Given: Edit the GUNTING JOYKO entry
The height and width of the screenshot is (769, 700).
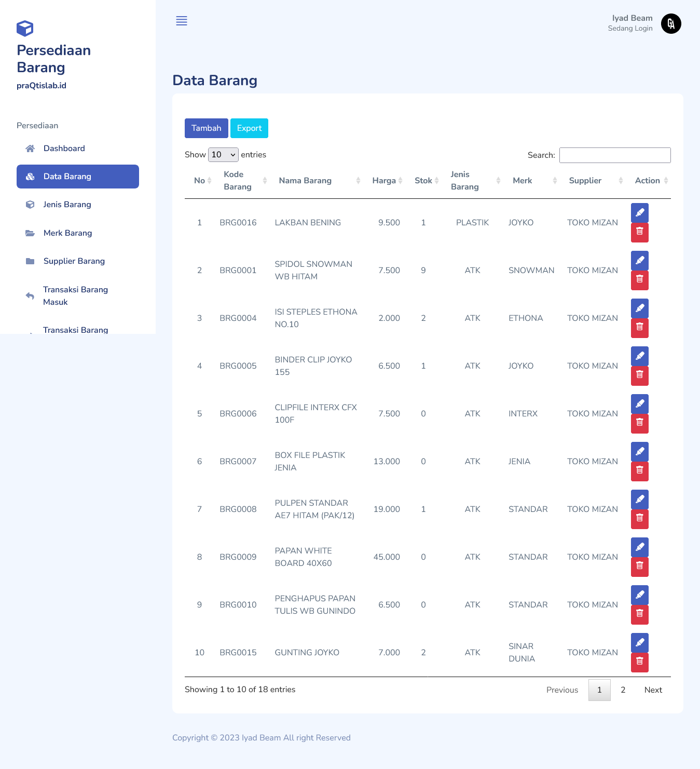Looking at the screenshot, I should pos(639,642).
